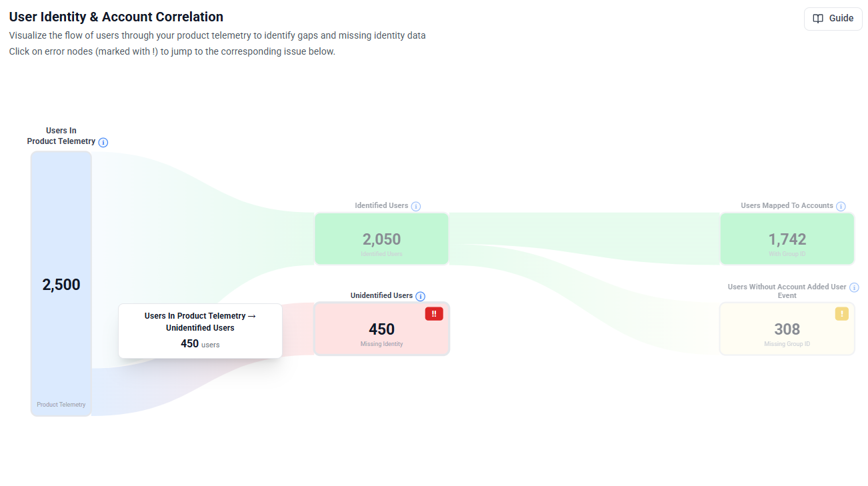Click the book icon inside the Guide button
The image size is (868, 486).
[x=819, y=19]
